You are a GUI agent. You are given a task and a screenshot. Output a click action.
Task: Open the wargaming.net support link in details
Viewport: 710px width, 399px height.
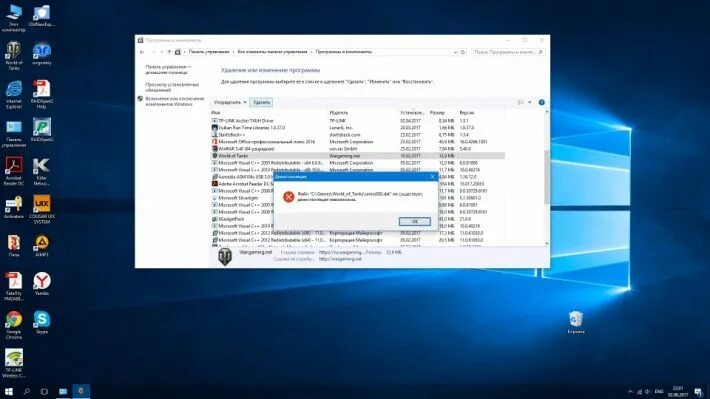340,259
